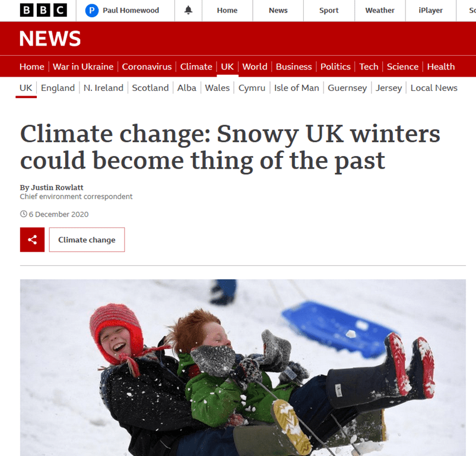Open Weather in top navigation
The height and width of the screenshot is (456, 476).
click(380, 11)
